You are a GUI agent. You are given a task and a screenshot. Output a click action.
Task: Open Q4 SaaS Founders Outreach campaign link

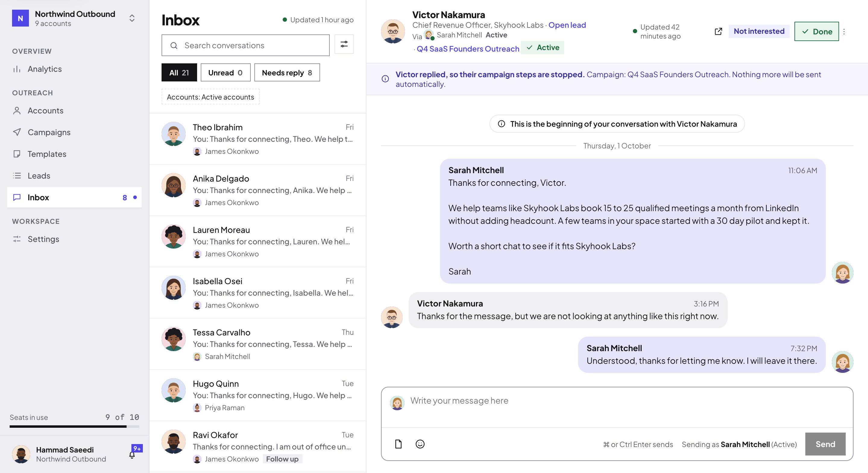tap(468, 49)
